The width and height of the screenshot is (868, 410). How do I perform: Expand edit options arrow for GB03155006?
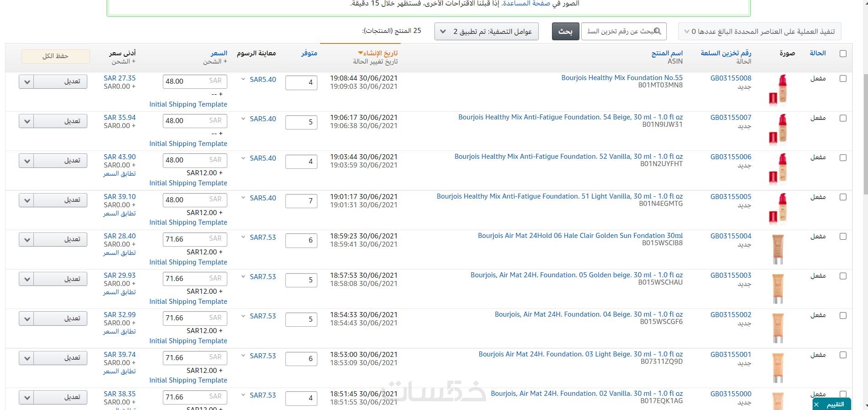click(x=27, y=161)
